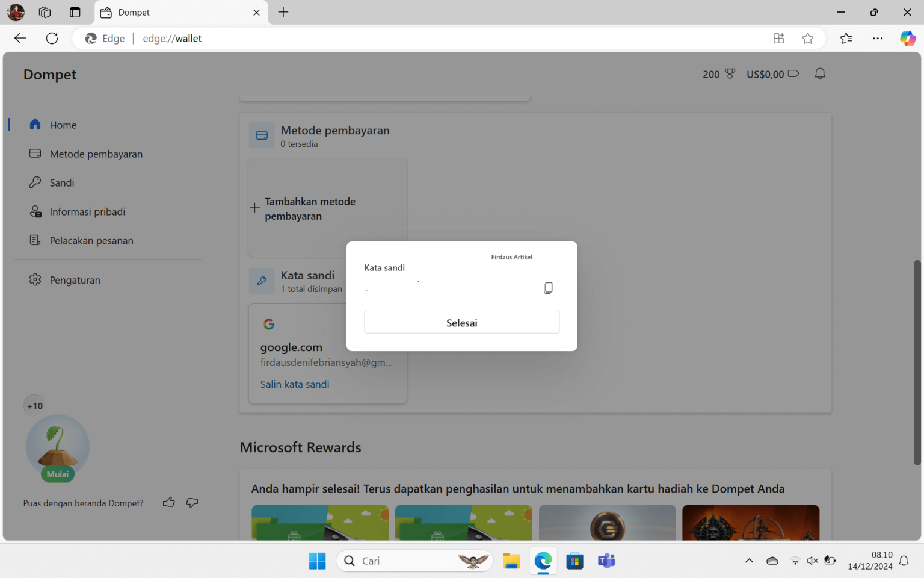
Task: Click the gold coin Rewards thumbnail
Action: 608,522
